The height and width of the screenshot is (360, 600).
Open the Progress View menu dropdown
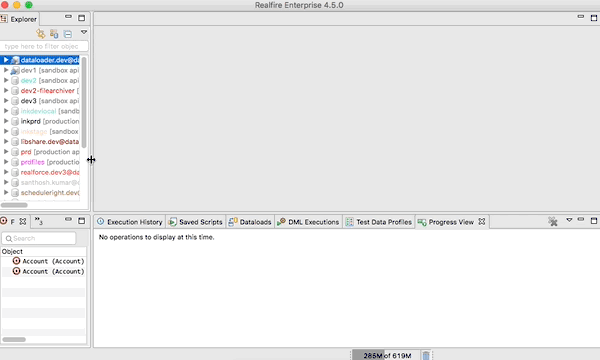tap(569, 220)
